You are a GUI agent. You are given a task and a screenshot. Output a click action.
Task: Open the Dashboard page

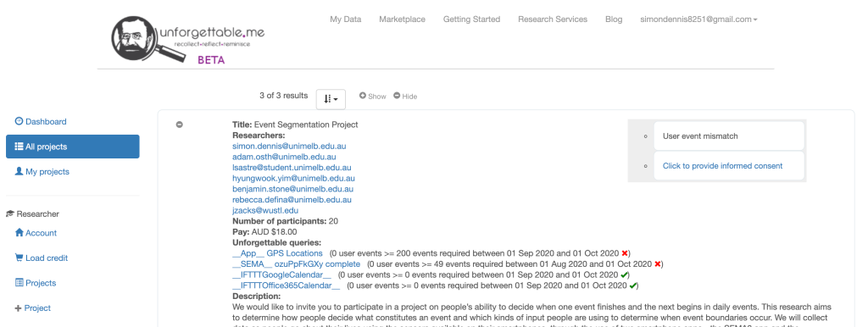[x=41, y=122]
